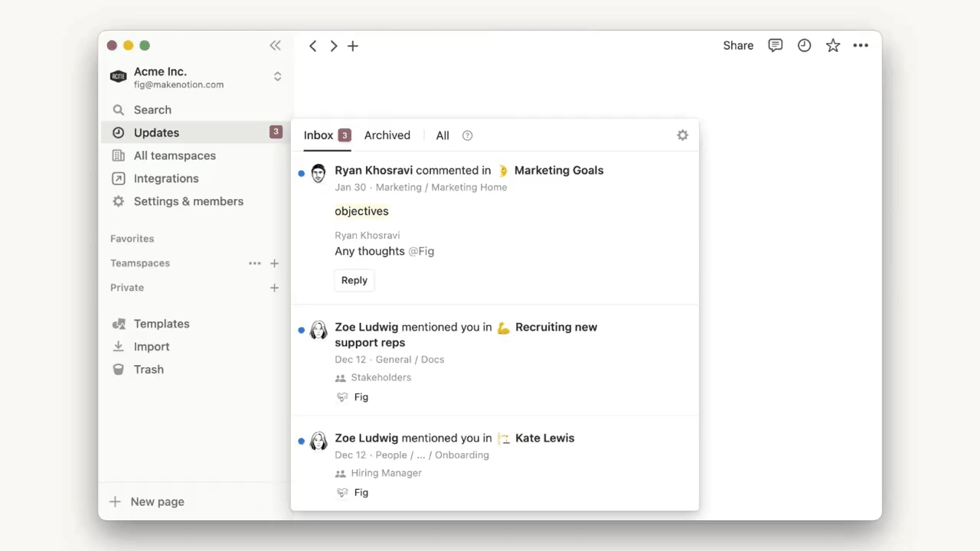The height and width of the screenshot is (551, 980).
Task: Switch to the Archived tab
Action: [x=387, y=135]
